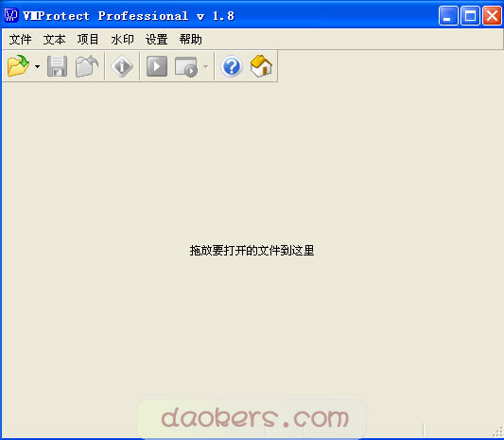
Task: Open the 水印 menu
Action: click(123, 40)
